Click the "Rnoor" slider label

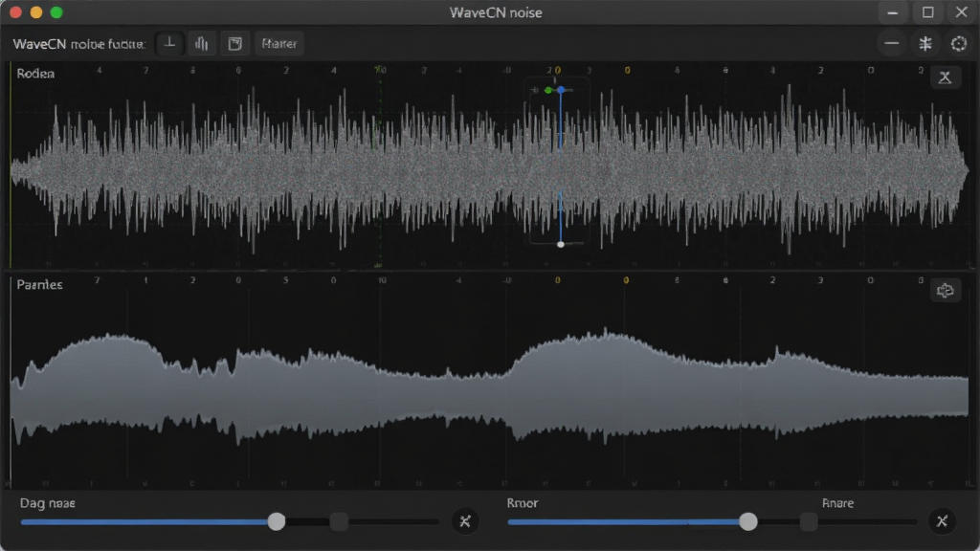click(523, 503)
